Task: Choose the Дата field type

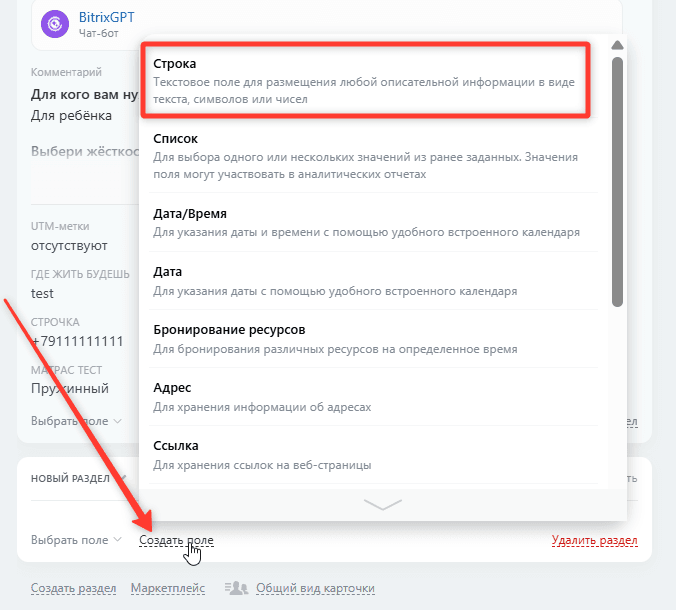Action: click(x=373, y=281)
